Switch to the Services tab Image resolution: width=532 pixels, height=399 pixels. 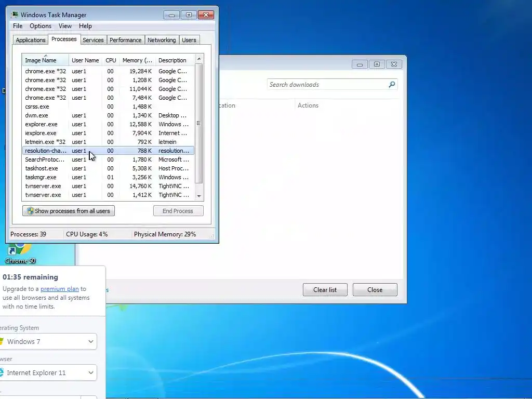tap(93, 39)
